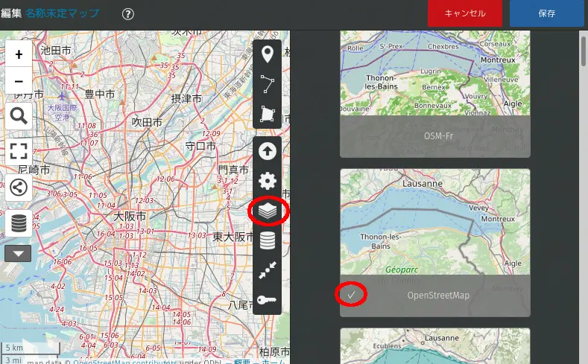Expand more controls arrow on left
The width and height of the screenshot is (588, 364).
pyautogui.click(x=18, y=254)
